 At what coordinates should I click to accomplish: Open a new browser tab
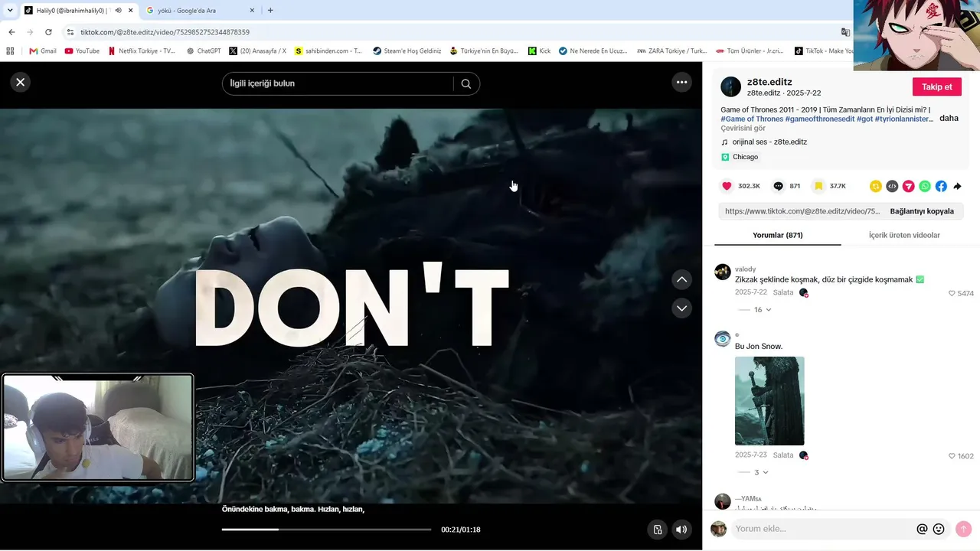[270, 11]
